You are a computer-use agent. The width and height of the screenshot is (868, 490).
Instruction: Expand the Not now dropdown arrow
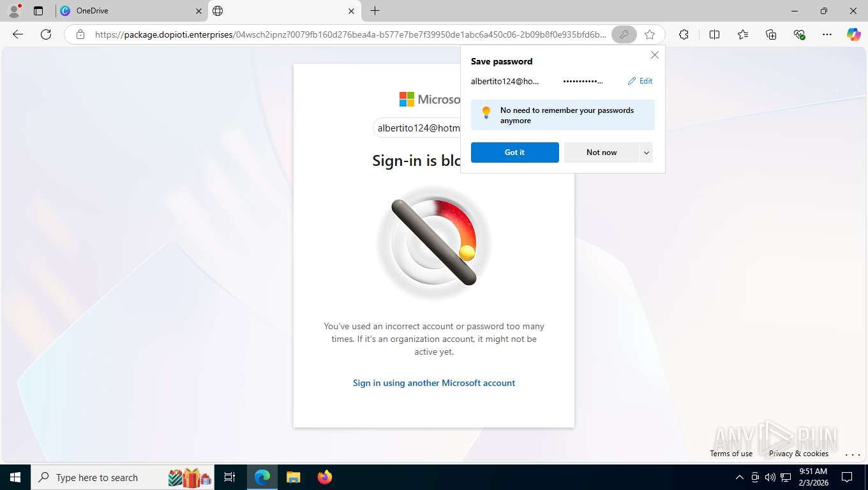(646, 152)
